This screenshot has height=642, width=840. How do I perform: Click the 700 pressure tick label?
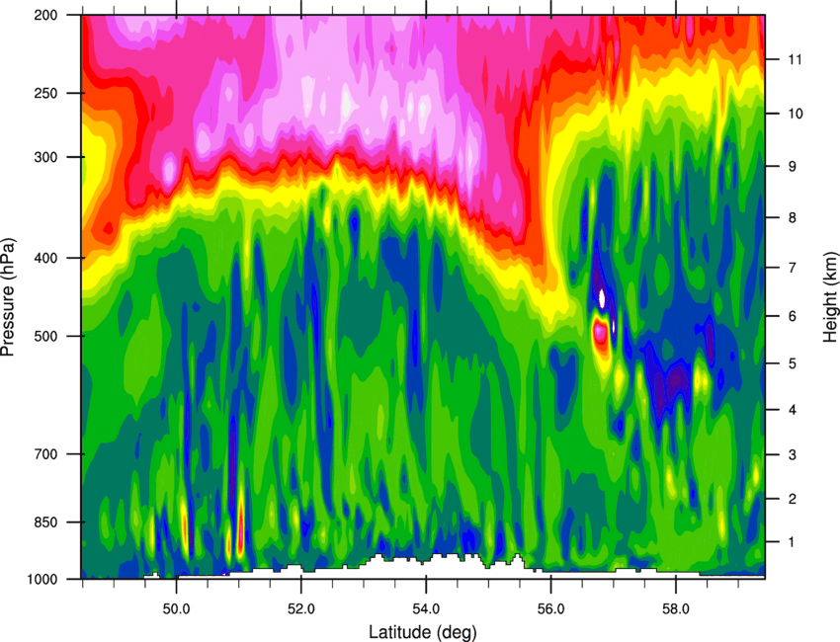(x=45, y=454)
